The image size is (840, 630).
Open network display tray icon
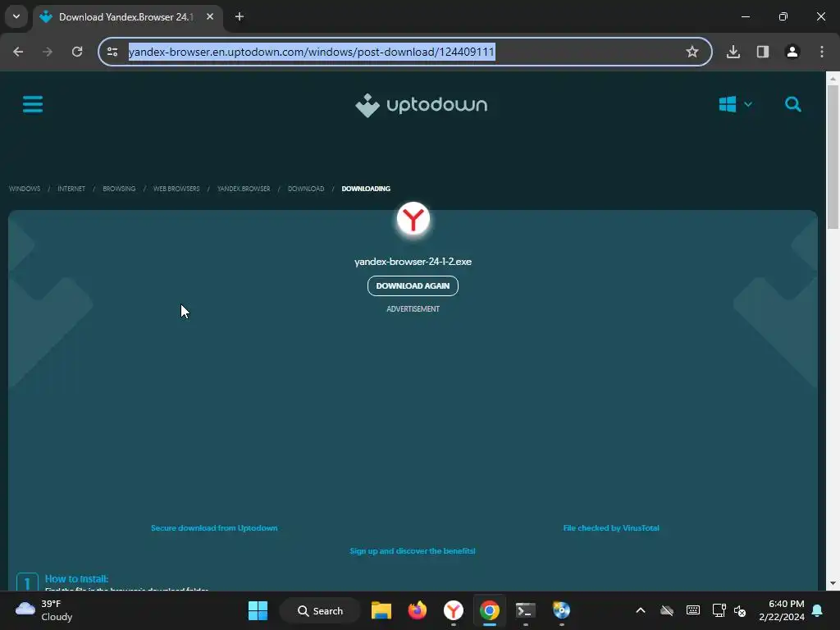point(719,610)
